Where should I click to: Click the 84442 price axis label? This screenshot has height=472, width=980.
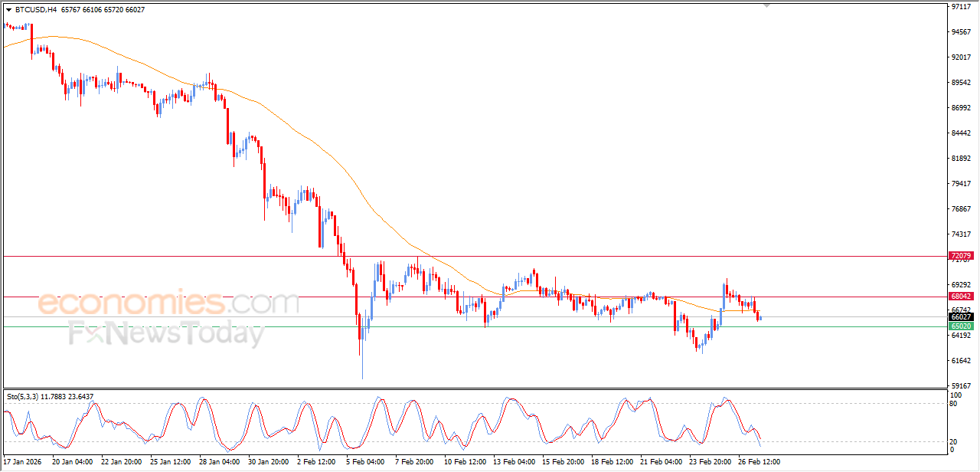[x=962, y=133]
